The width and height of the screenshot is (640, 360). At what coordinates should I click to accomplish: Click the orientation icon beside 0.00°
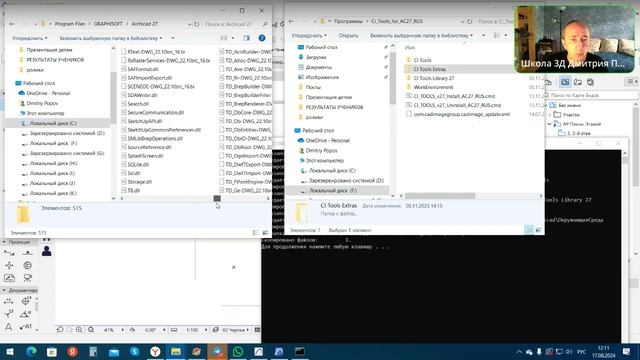132,329
